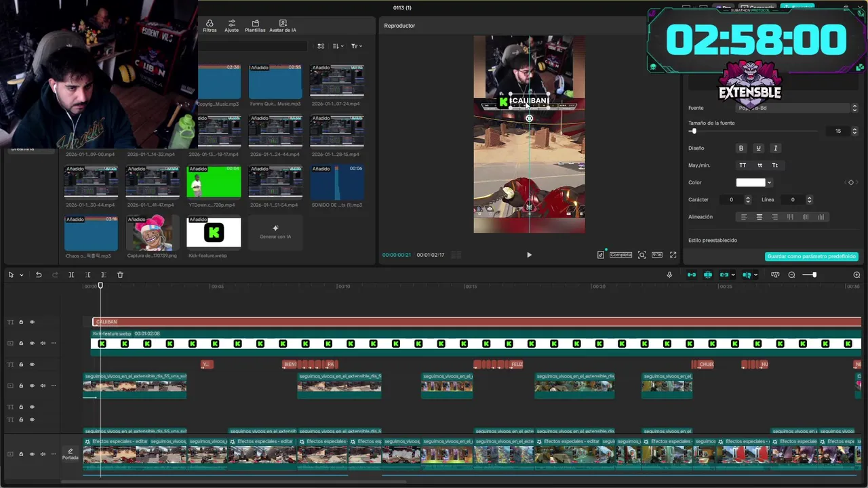Set text to all uppercase TT

tap(743, 165)
